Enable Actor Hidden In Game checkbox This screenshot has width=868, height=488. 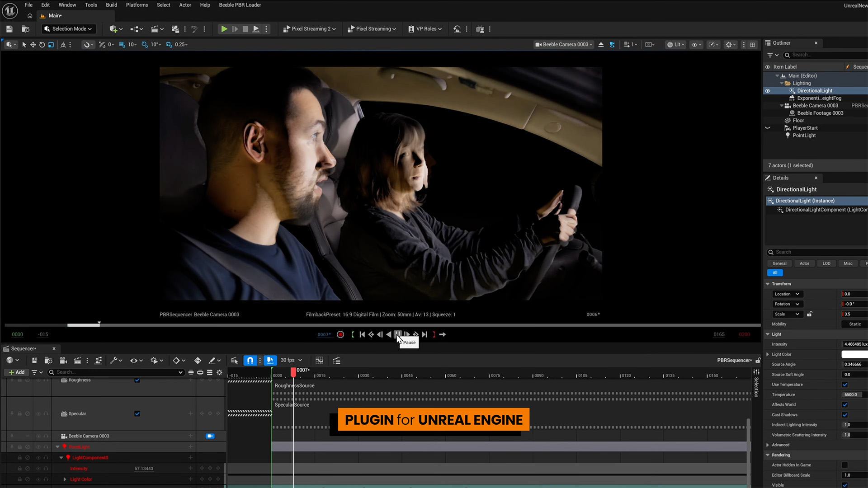[x=844, y=465]
